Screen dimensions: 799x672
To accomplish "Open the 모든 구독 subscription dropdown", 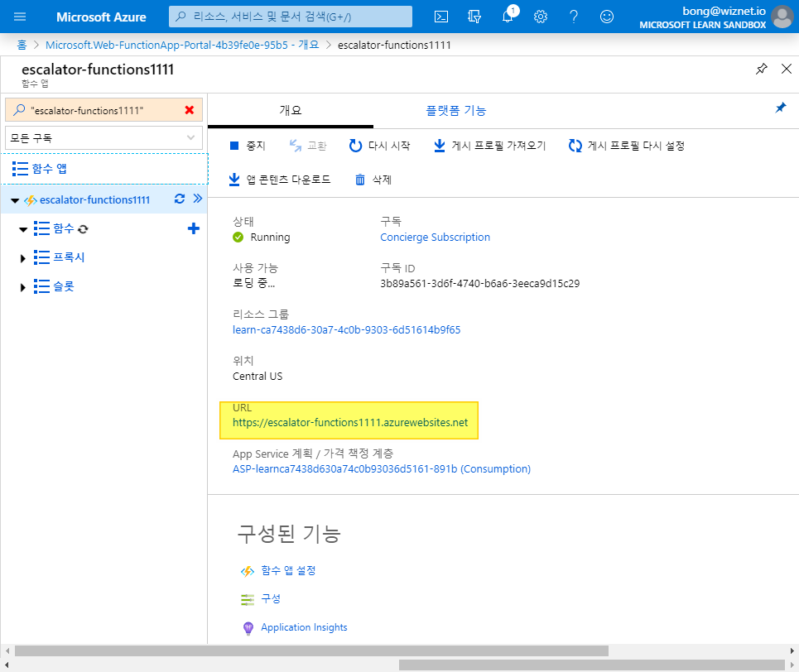I will (104, 138).
